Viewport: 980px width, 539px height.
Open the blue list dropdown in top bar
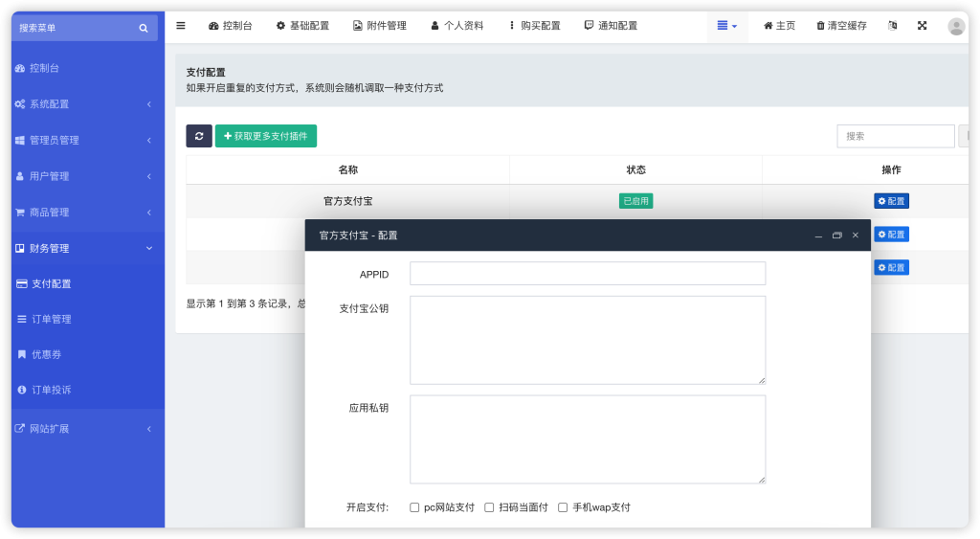coord(727,26)
